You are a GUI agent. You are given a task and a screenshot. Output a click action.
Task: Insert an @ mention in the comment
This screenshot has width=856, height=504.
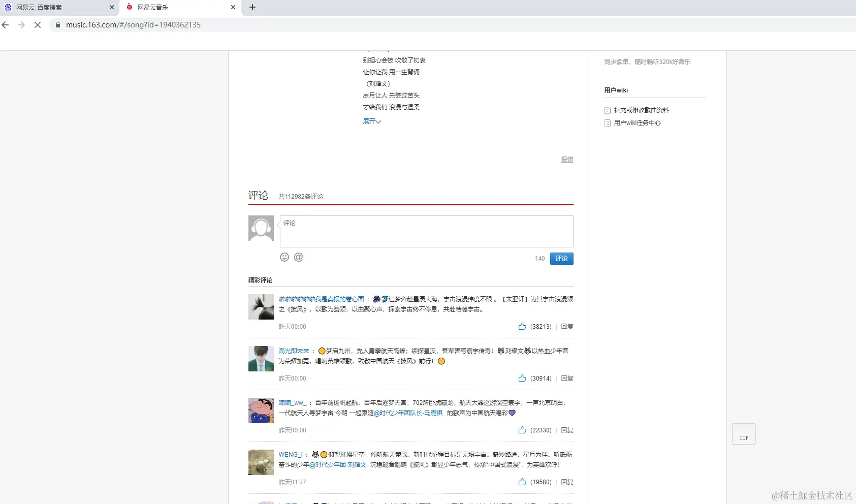click(299, 257)
